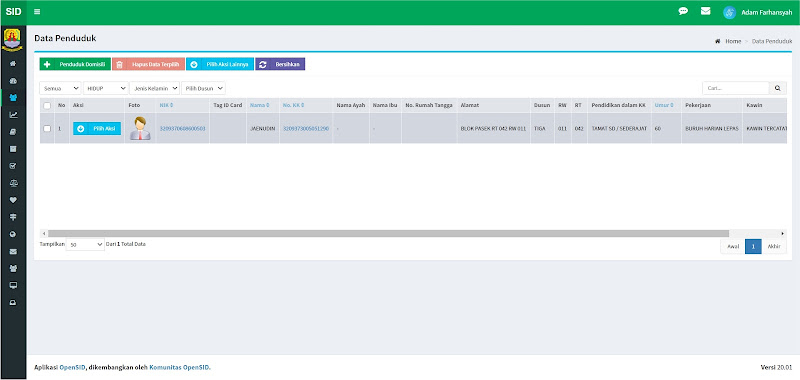
Task: Click the JAENUDIN name cell
Action: pyautogui.click(x=263, y=129)
